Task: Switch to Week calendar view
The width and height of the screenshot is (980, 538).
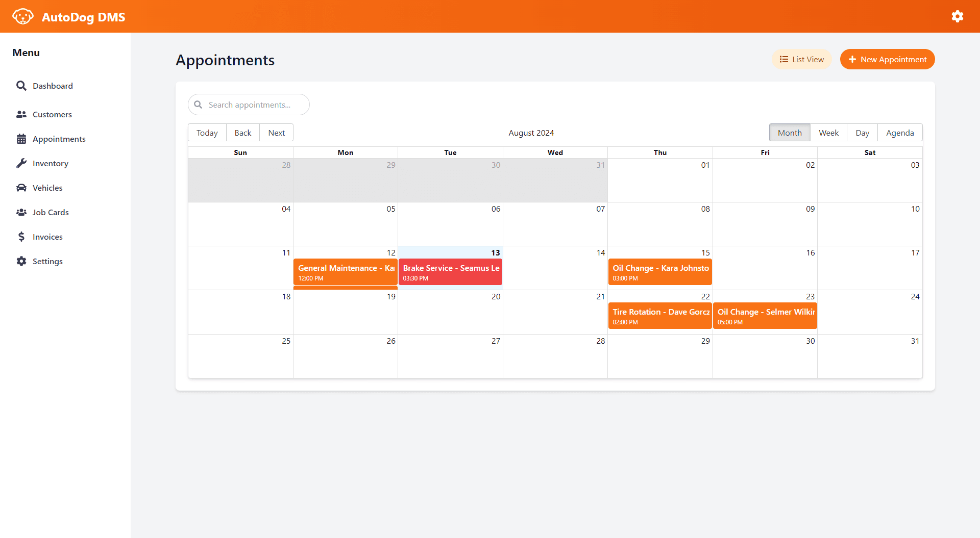Action: click(x=828, y=133)
